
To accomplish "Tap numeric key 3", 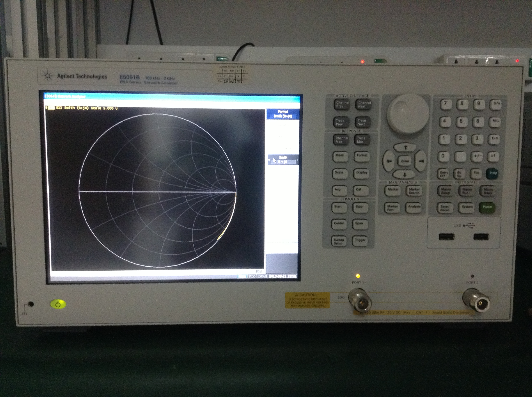I will pyautogui.click(x=477, y=139).
